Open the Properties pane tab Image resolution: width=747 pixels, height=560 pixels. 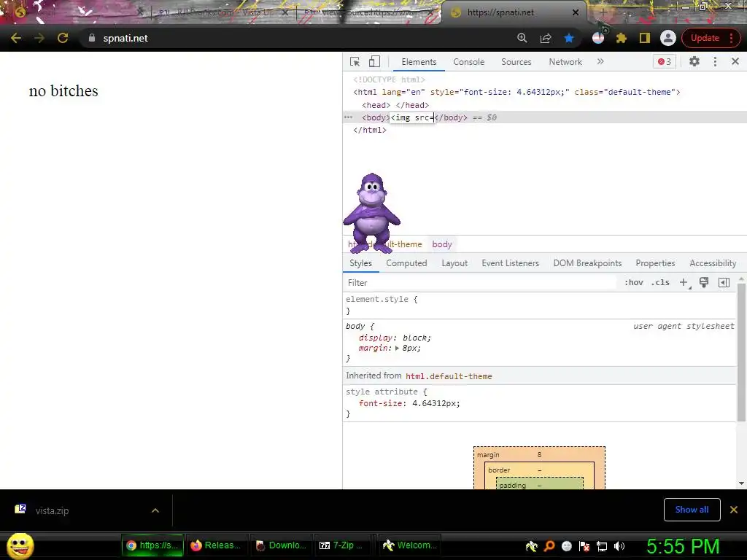655,263
